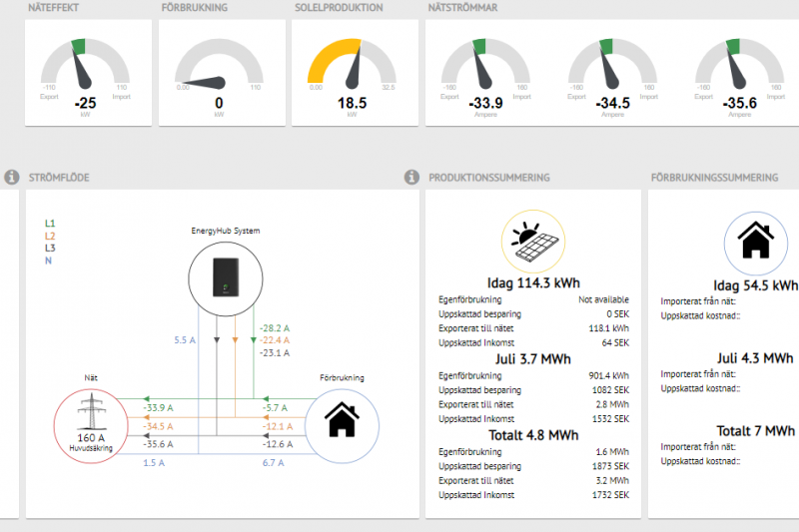Click the info icon beside PRODUKTIONSSUMMERING
This screenshot has height=532, width=799.
[x=411, y=177]
